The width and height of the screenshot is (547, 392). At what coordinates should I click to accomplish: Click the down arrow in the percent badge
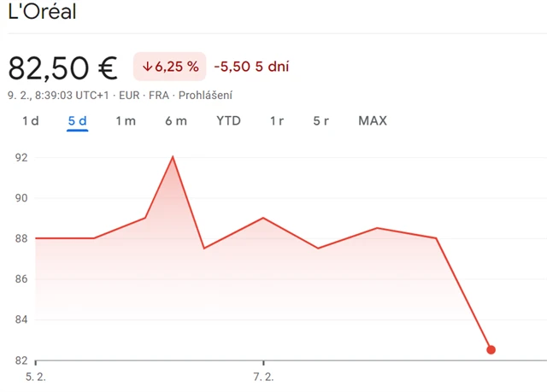tap(147, 67)
